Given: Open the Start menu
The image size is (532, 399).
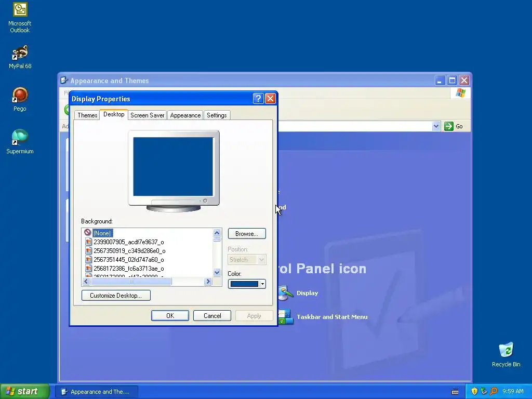Looking at the screenshot, I should point(24,391).
